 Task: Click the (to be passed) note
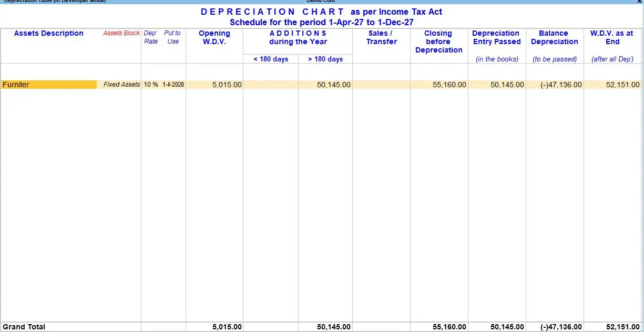point(555,59)
